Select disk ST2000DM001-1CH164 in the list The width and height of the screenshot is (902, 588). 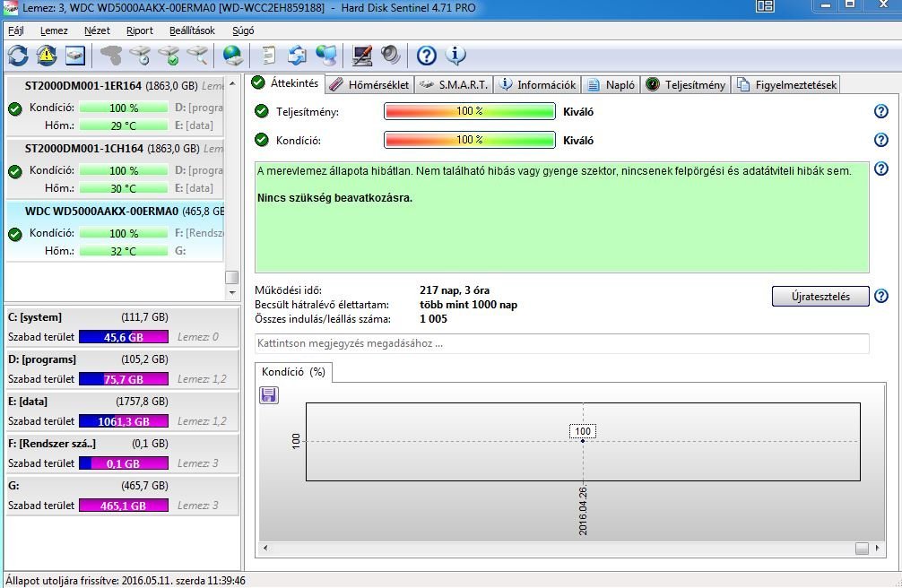click(x=115, y=169)
